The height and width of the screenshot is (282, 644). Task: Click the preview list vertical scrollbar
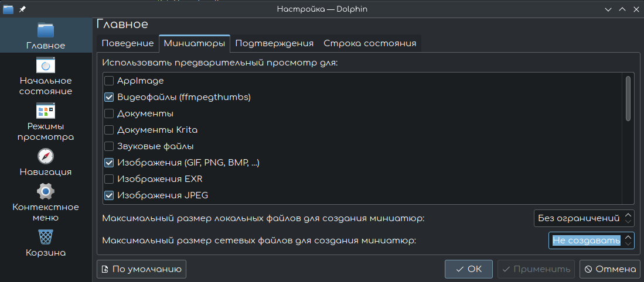click(628, 98)
